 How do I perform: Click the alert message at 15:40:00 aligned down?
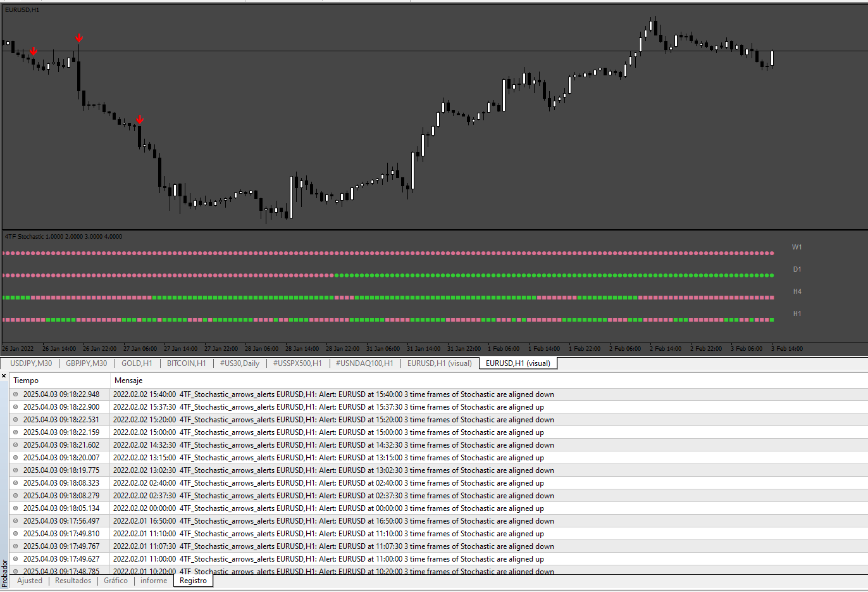[x=333, y=394]
